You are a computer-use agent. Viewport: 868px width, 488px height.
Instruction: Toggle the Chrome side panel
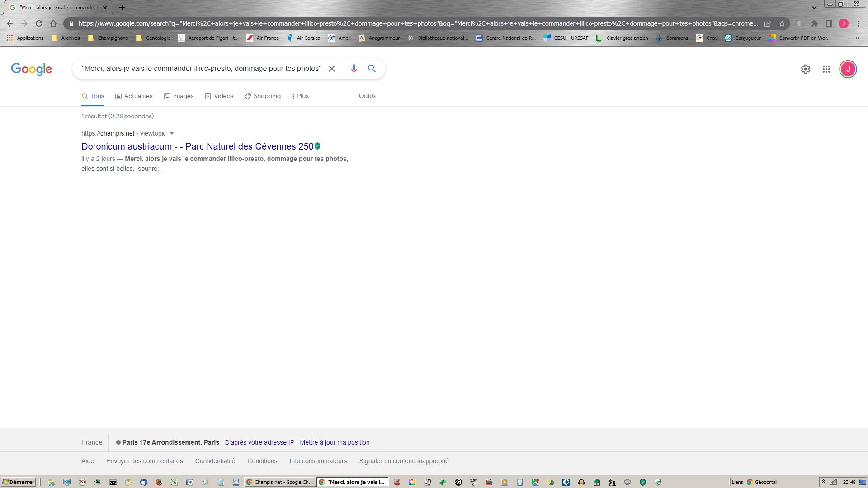[x=829, y=23]
